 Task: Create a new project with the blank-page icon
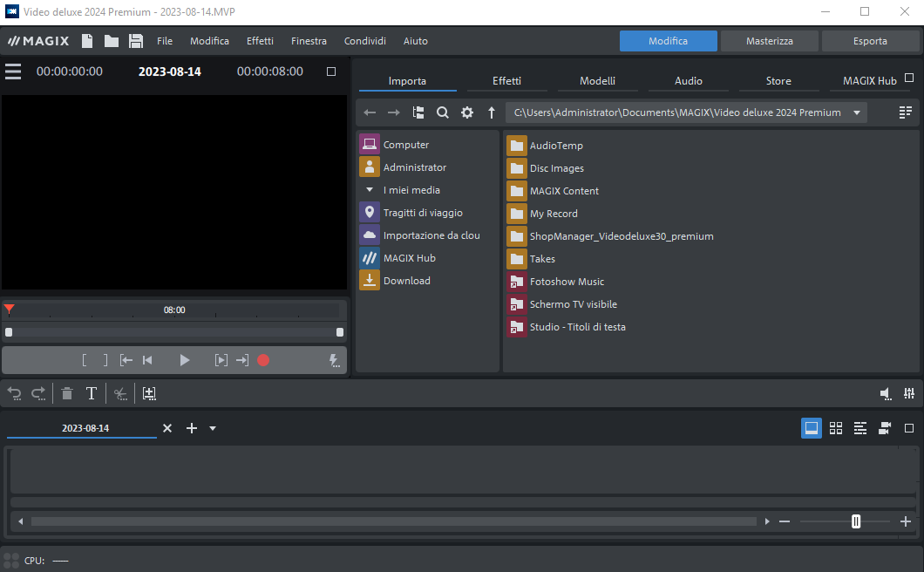point(87,41)
